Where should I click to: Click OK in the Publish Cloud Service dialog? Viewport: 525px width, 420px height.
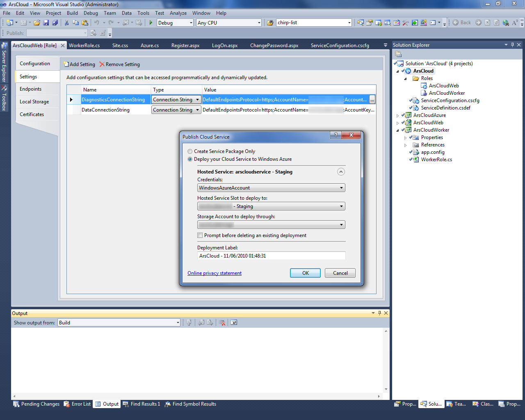click(x=305, y=273)
